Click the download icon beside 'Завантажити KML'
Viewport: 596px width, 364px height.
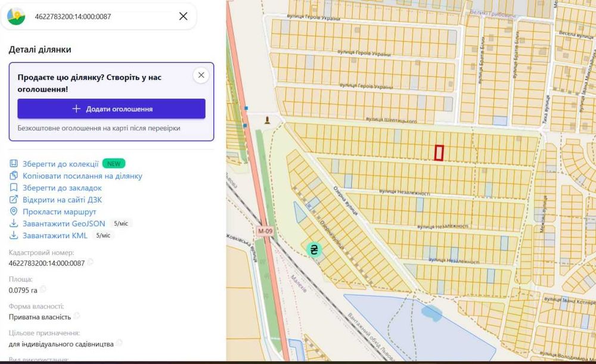click(14, 235)
